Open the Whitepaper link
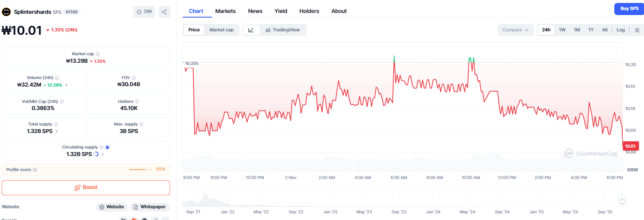Image resolution: width=644 pixels, height=220 pixels. 149,207
